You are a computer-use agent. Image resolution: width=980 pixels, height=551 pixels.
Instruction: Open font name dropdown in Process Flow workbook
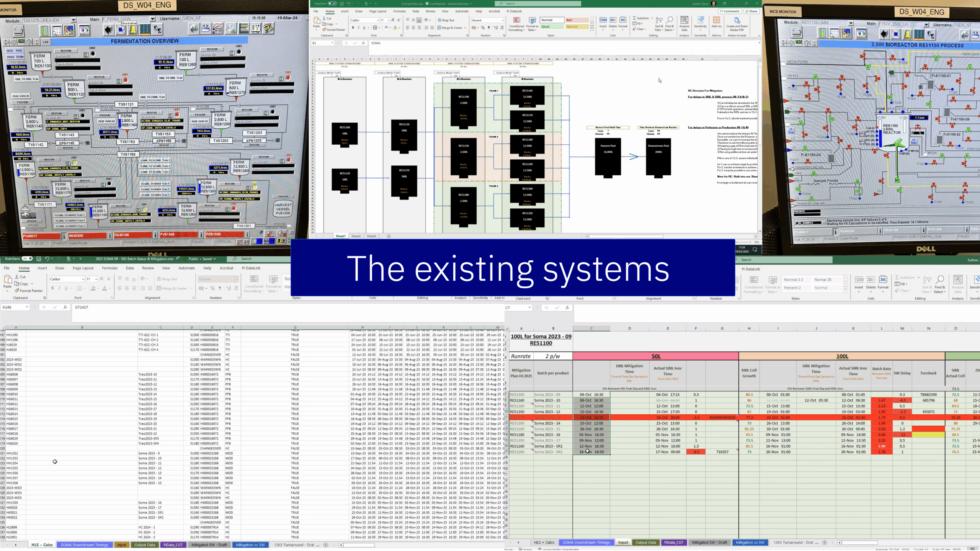click(x=377, y=20)
